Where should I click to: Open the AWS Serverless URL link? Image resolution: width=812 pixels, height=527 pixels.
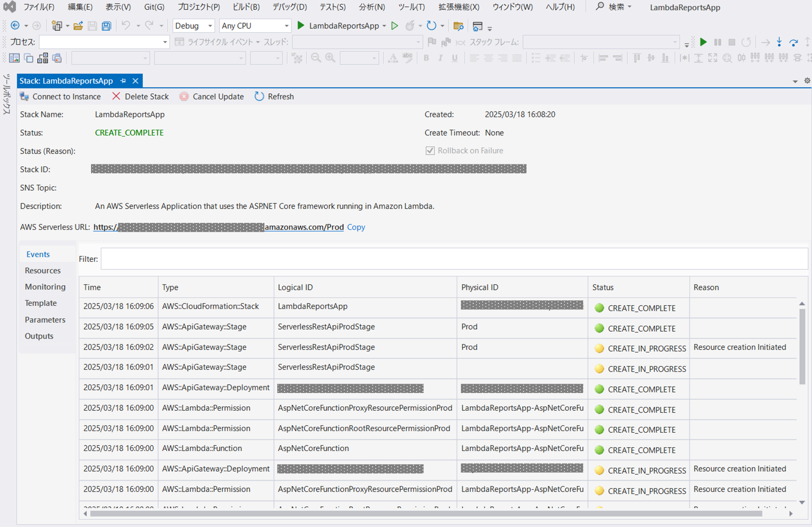tap(219, 227)
